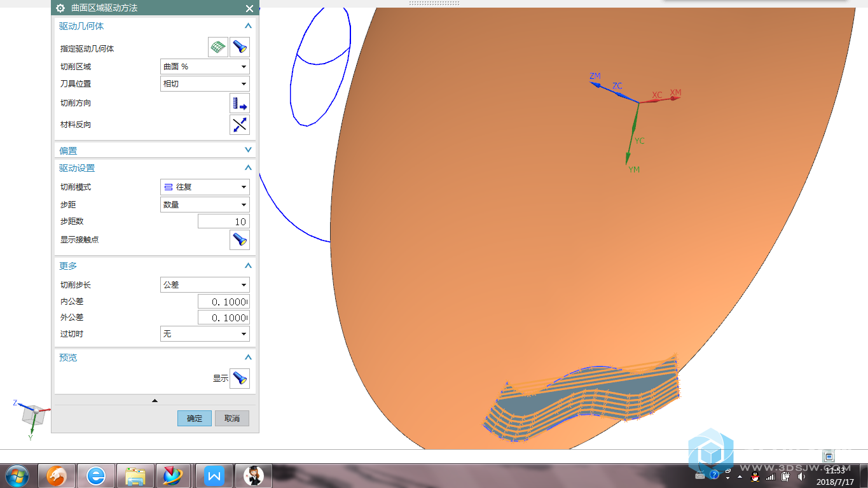
Task: Show hidden tray icons arrow
Action: [741, 476]
